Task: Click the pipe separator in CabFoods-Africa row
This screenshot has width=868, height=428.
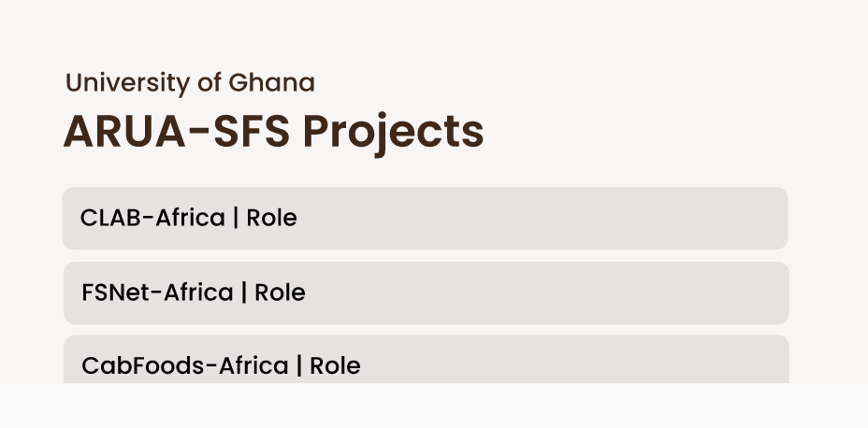Action: (299, 365)
